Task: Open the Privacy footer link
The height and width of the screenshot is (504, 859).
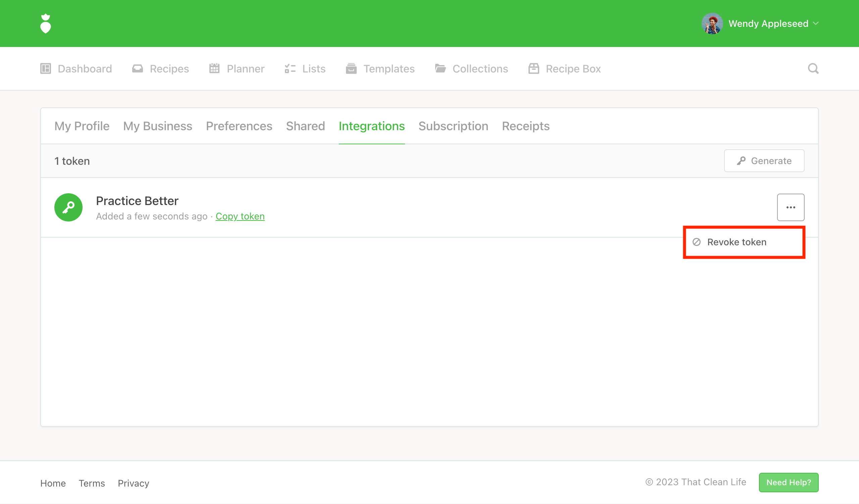Action: tap(133, 483)
